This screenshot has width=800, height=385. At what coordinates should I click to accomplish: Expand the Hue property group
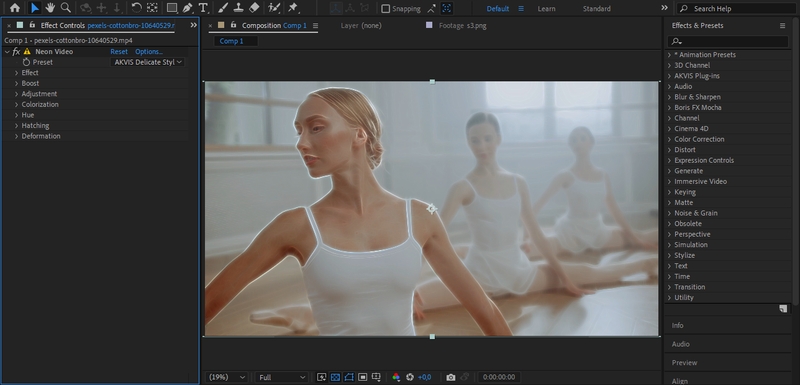pyautogui.click(x=16, y=115)
